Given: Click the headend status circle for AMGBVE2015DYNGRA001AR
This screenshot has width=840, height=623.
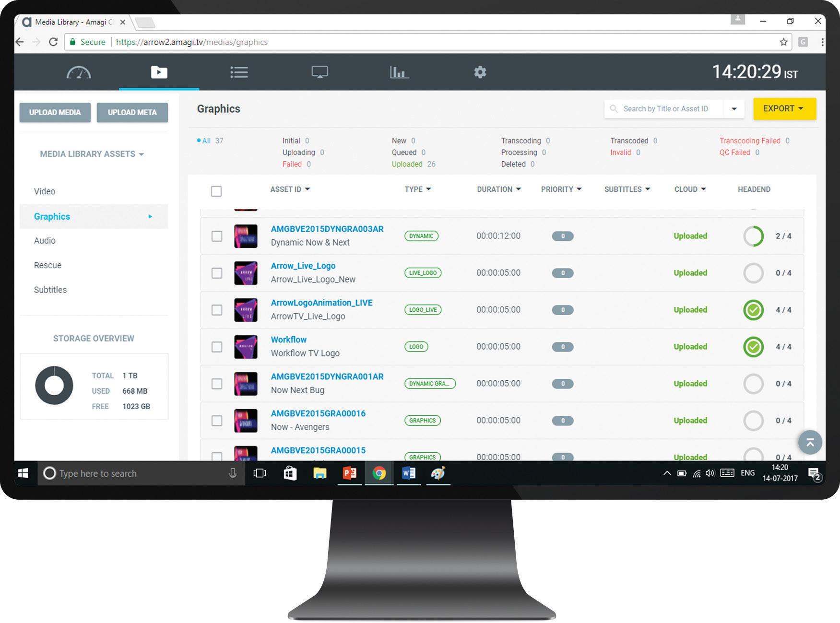Looking at the screenshot, I should [753, 384].
